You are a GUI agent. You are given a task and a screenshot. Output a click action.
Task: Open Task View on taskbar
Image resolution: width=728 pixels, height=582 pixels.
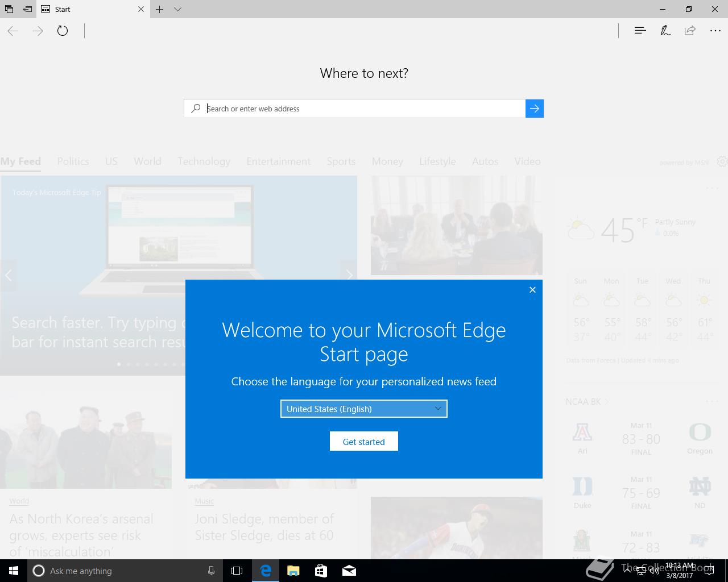(x=237, y=571)
